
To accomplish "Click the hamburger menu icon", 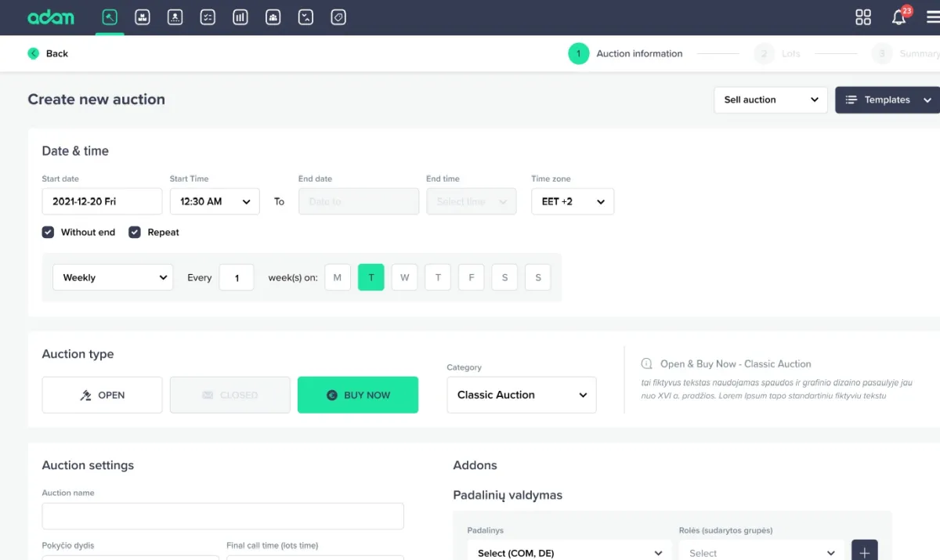I will [932, 17].
